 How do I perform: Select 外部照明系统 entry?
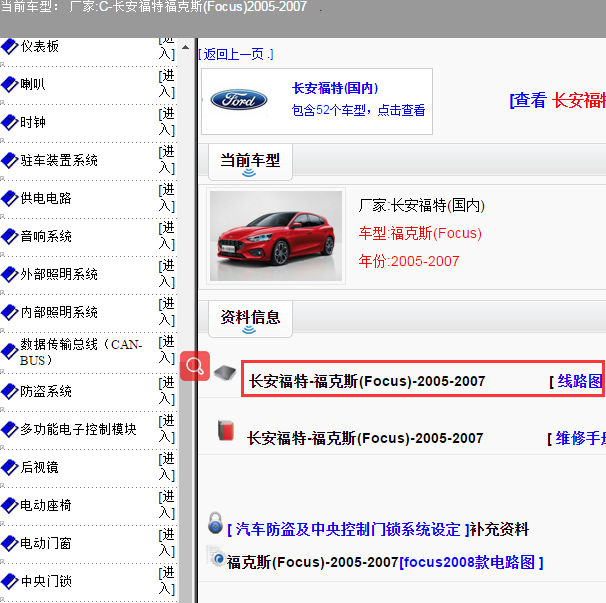tap(59, 274)
